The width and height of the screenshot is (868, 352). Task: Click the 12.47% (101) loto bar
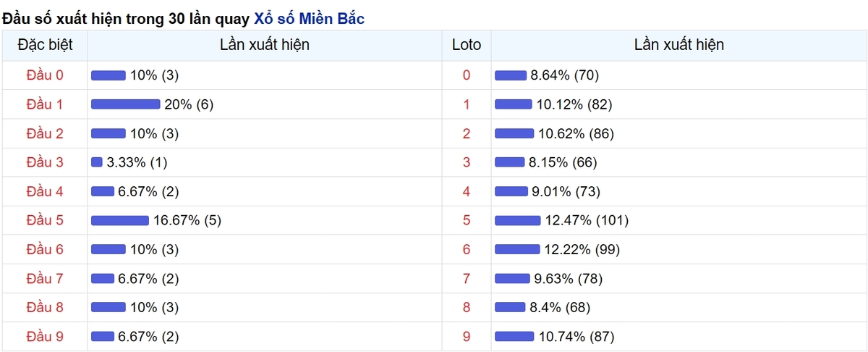517,220
